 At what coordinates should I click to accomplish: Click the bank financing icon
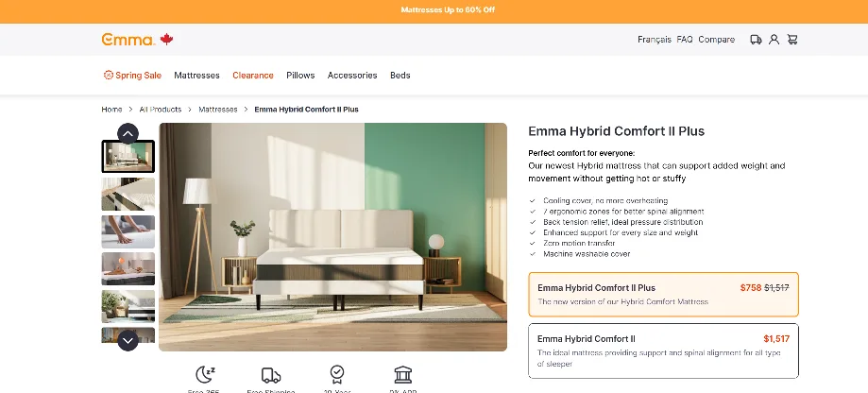(403, 375)
